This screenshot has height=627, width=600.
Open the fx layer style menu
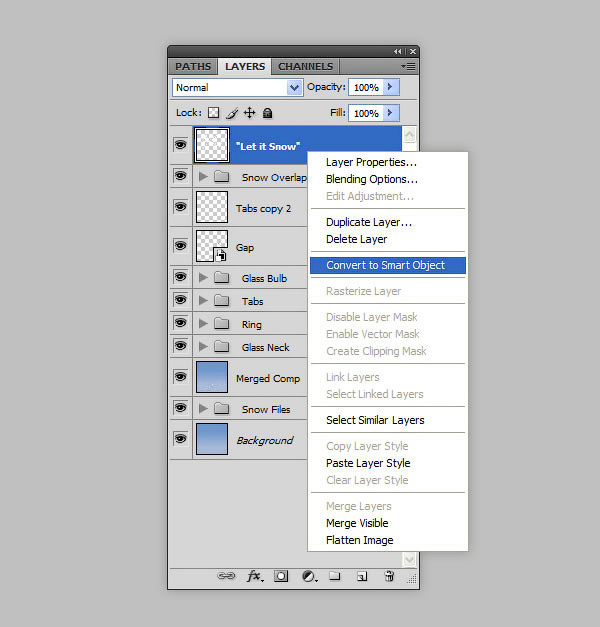point(255,576)
